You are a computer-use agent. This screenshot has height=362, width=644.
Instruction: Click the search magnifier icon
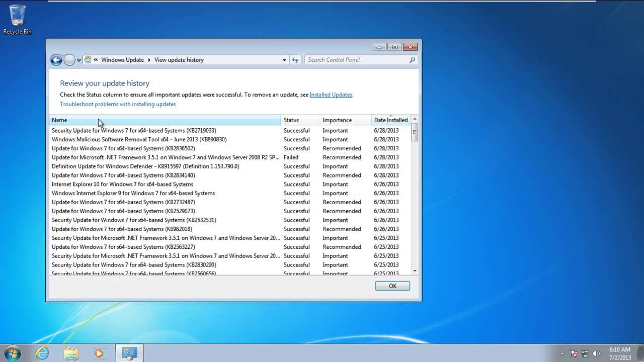[412, 60]
